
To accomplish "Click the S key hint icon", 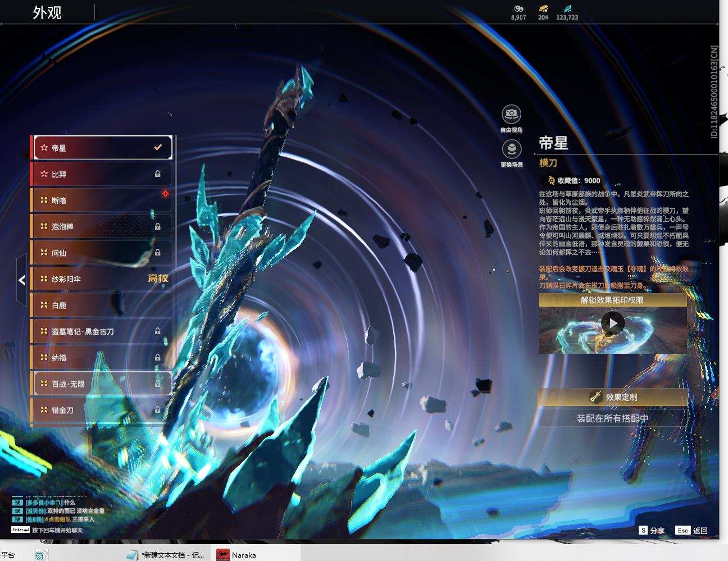I will [x=643, y=530].
